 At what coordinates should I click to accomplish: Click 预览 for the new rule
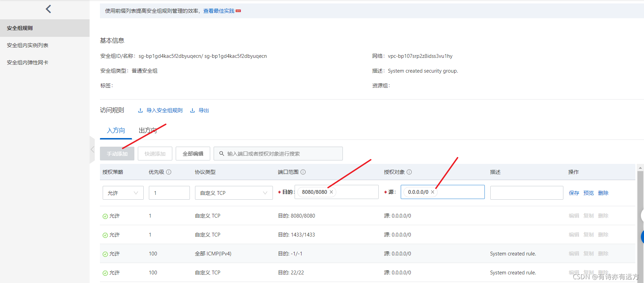pos(589,193)
